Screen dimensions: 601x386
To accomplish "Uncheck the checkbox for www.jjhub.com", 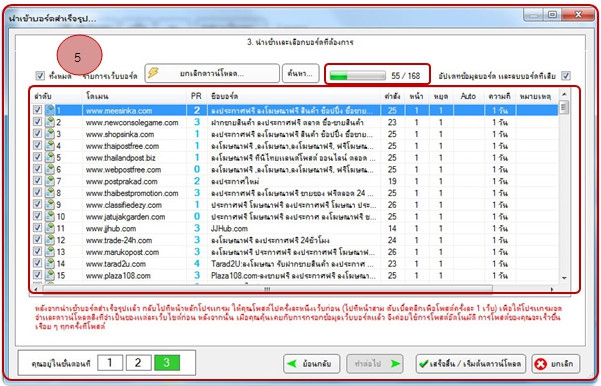I will tap(37, 228).
